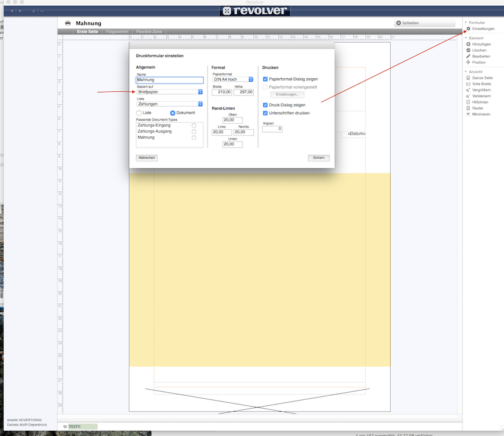The image size is (504, 436).
Task: Click into the Kopien input field
Action: (x=272, y=129)
